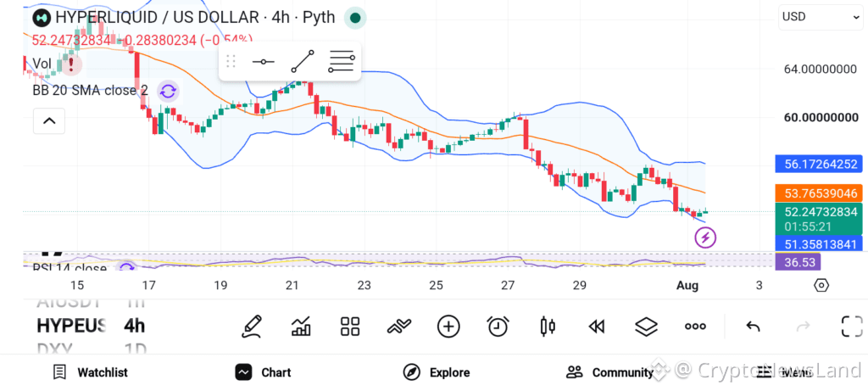Open the Community tab
868x391 pixels.
(x=610, y=372)
